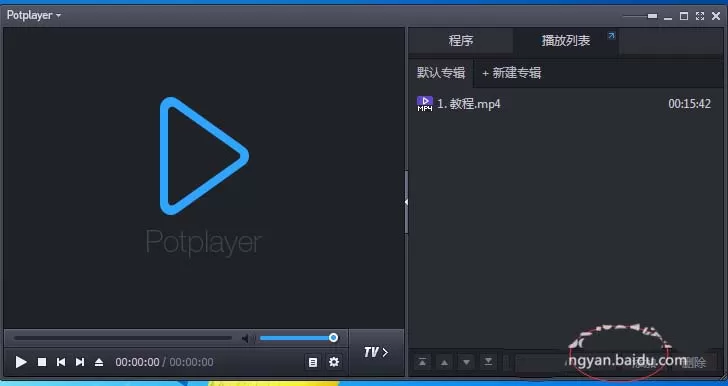Switch to the 播放列表 tab
The image size is (728, 386).
click(x=566, y=41)
